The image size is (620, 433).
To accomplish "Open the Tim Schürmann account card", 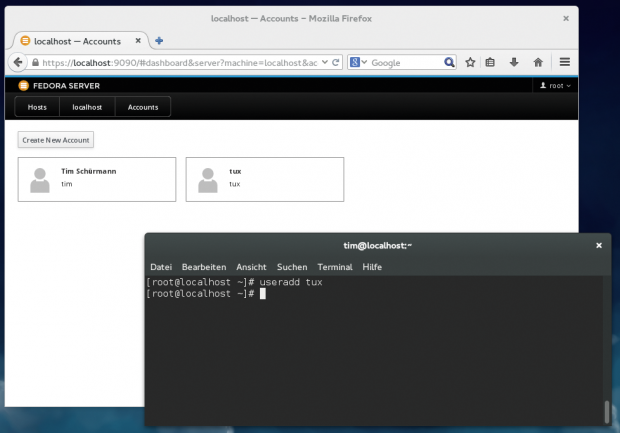I will point(96,179).
